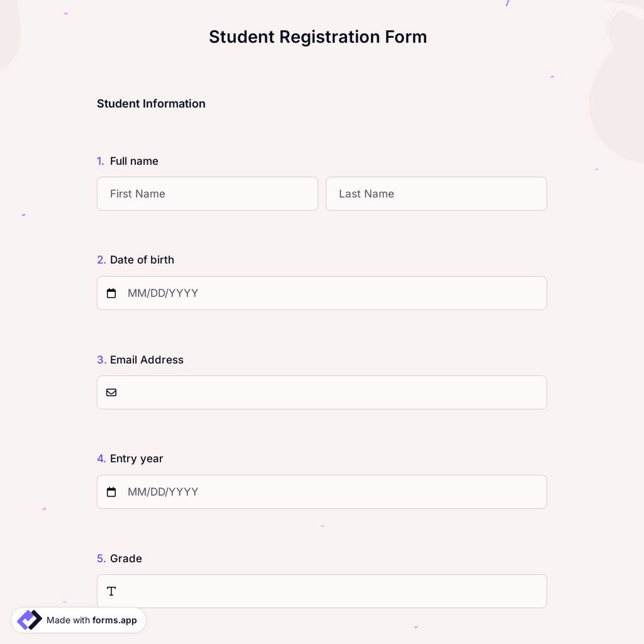Click the 'Student Registration Form' title

click(317, 37)
